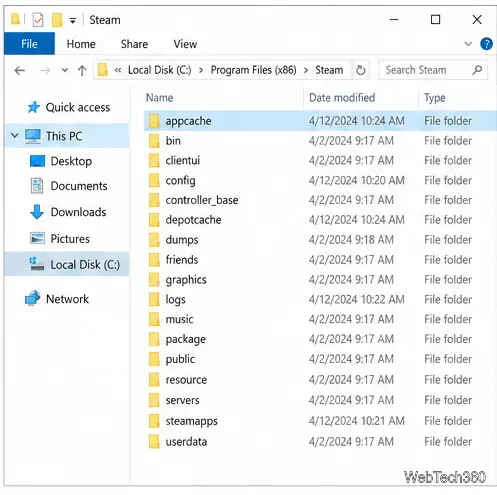Viewport: 497px width, 495px height.
Task: Switch to the Home ribbon tab
Action: (81, 44)
